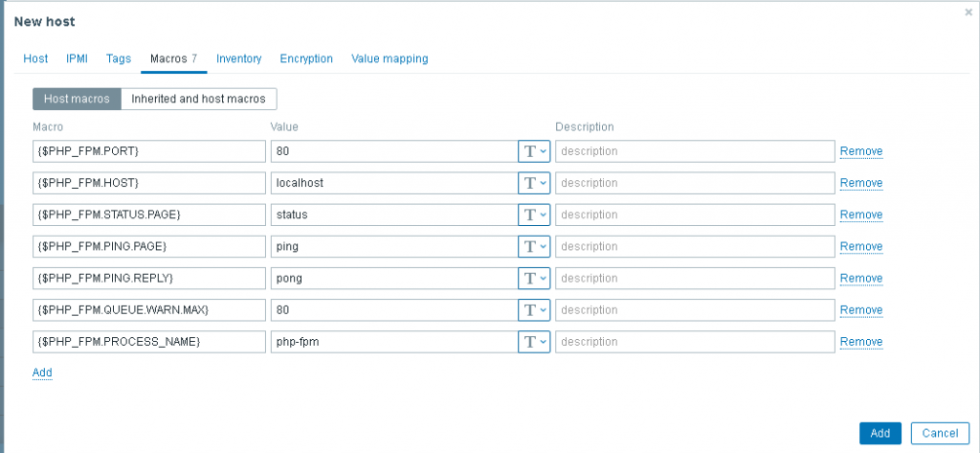
Task: Click the description field for PHP_FPM.PORT
Action: (694, 151)
